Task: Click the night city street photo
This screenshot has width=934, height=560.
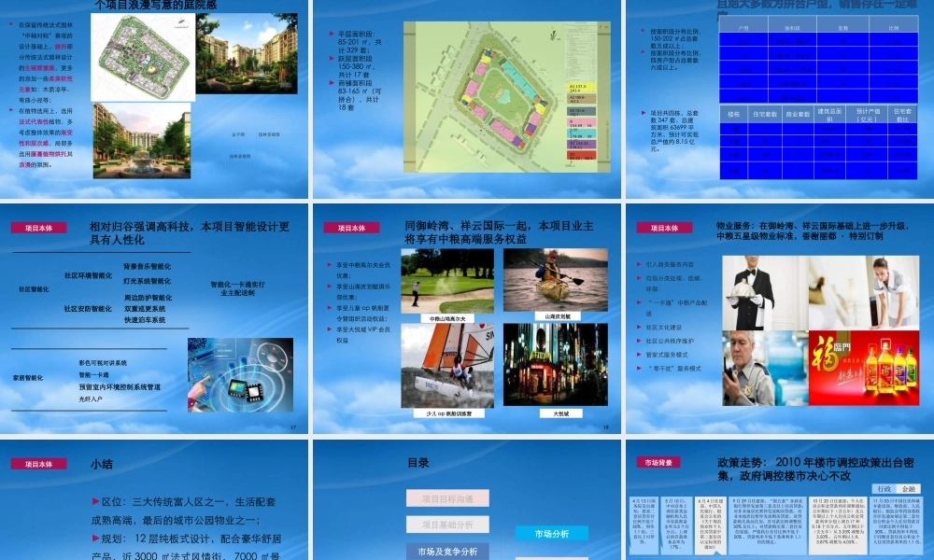Action: pos(555,364)
